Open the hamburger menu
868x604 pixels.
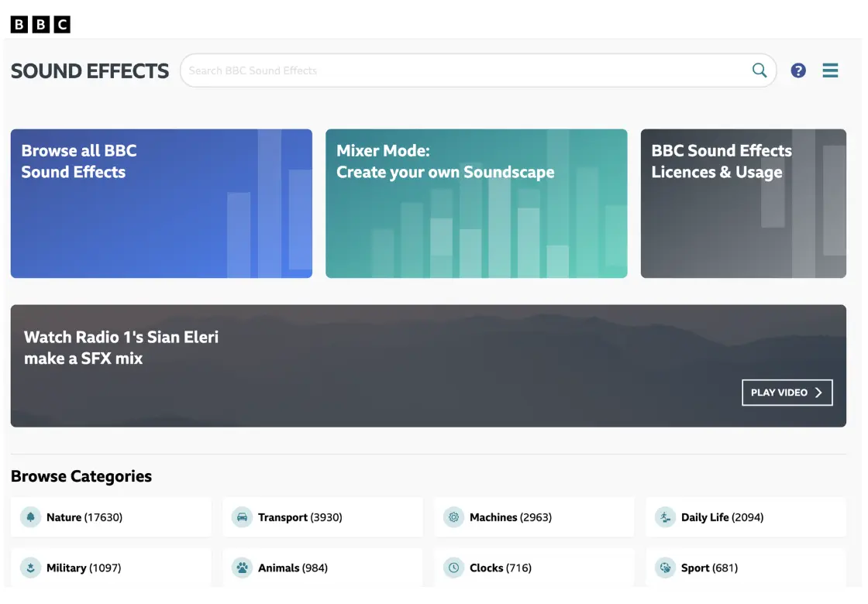coord(830,70)
